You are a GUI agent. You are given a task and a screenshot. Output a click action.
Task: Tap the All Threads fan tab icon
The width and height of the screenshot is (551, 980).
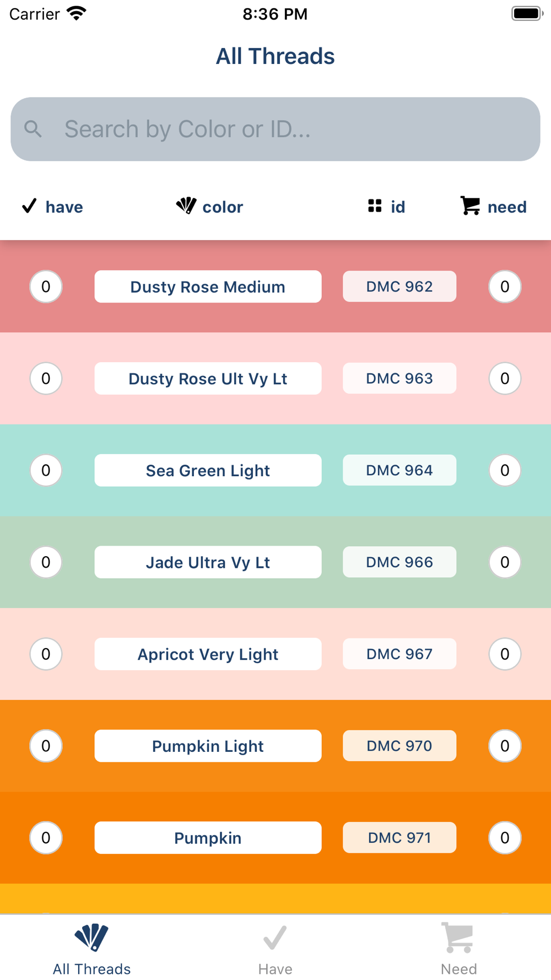[x=91, y=938]
